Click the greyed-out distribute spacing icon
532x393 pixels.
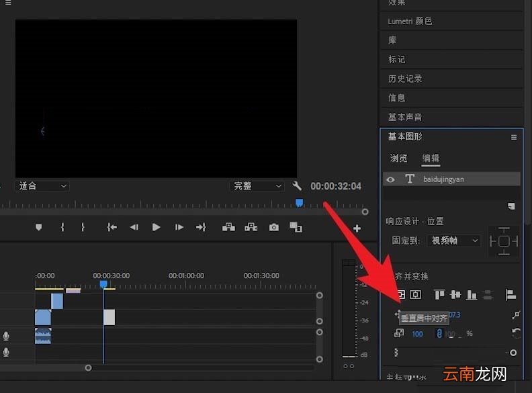tap(488, 294)
